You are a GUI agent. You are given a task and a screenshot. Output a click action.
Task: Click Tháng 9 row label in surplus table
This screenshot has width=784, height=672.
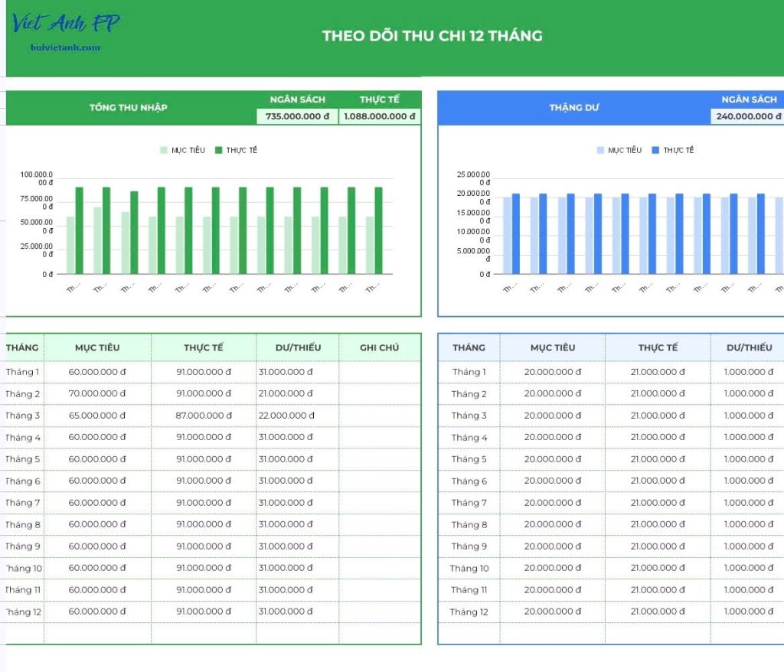click(469, 546)
